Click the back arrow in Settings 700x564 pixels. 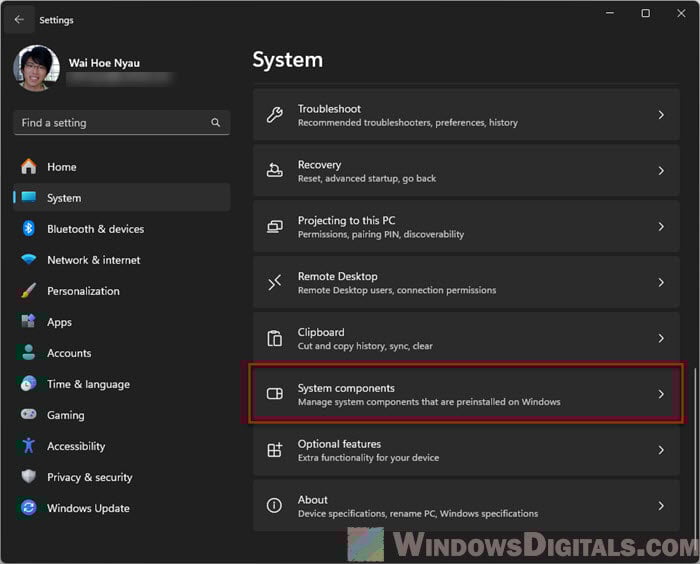19,20
